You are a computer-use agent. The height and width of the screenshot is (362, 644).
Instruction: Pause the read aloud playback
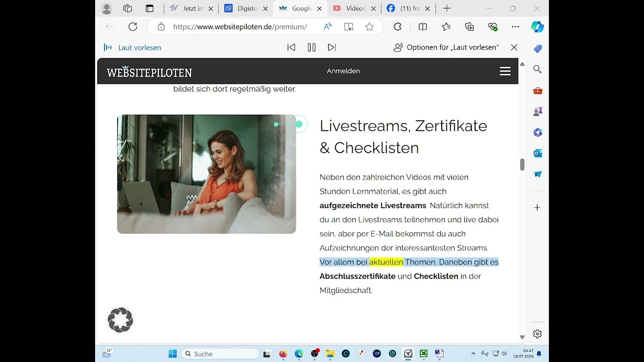pos(311,47)
